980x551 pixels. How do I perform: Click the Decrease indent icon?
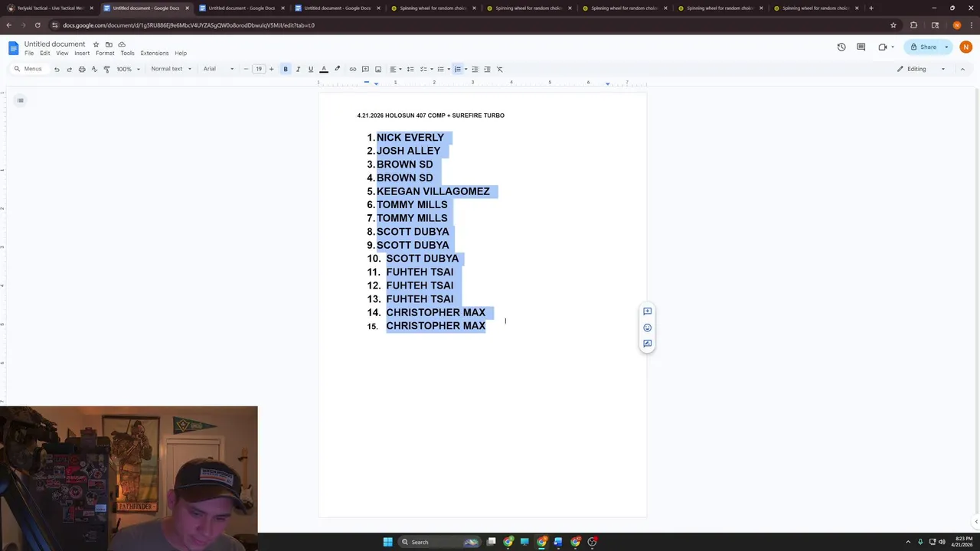(475, 69)
